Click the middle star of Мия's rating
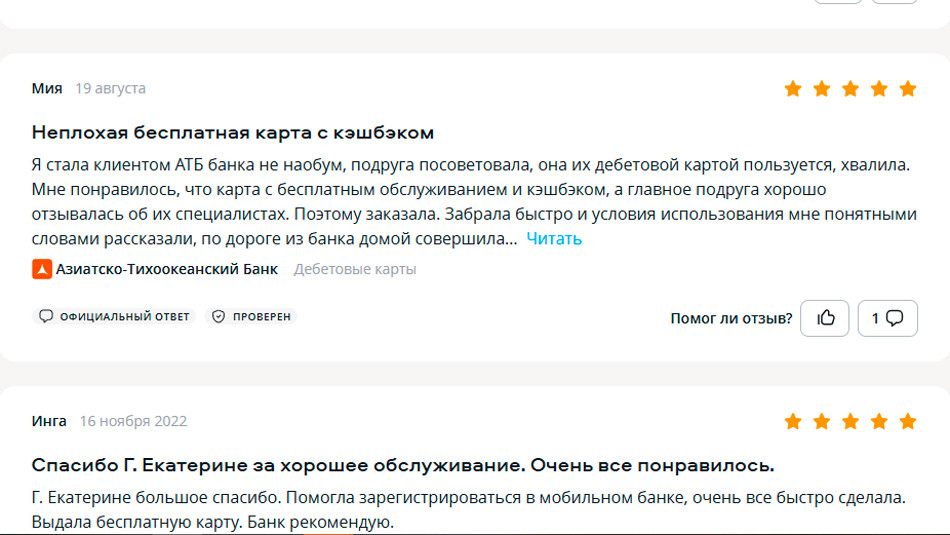This screenshot has width=950, height=535. pos(850,89)
